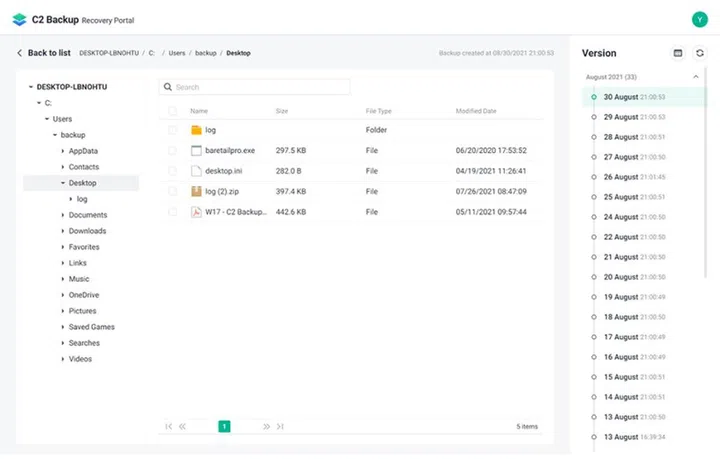Check the box for desktop.ini

pos(172,171)
